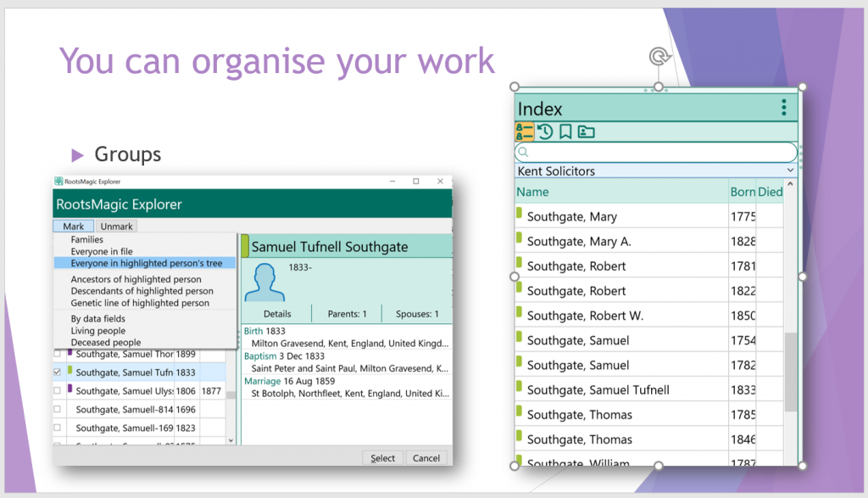Click the blue person silhouette avatar

[x=264, y=282]
